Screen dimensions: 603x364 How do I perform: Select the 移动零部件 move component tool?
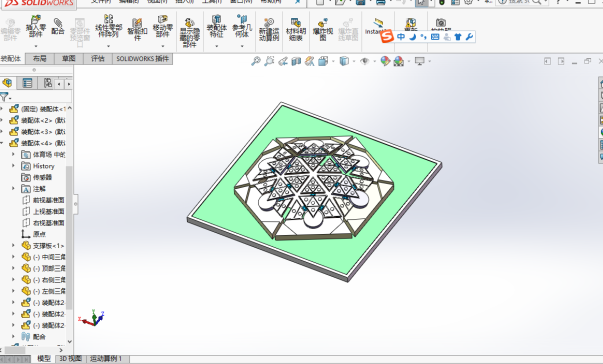pos(163,26)
